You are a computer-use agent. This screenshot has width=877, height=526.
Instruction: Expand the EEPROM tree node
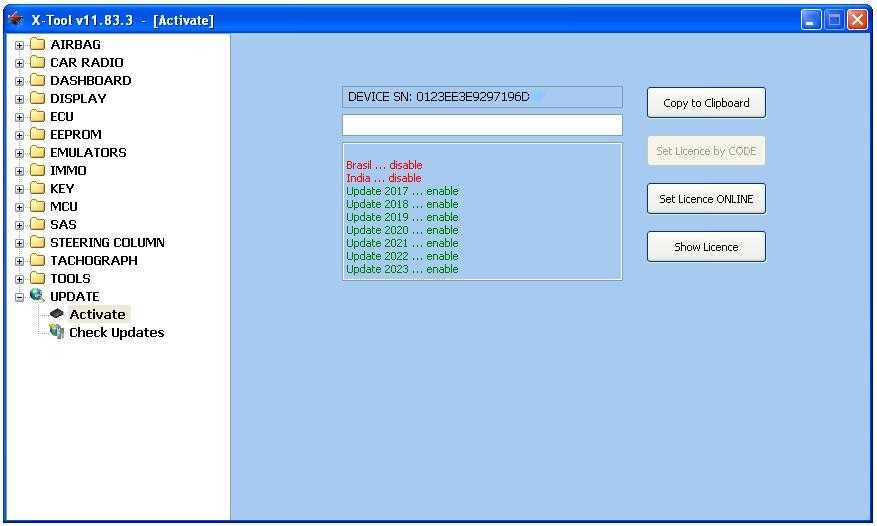click(x=20, y=135)
